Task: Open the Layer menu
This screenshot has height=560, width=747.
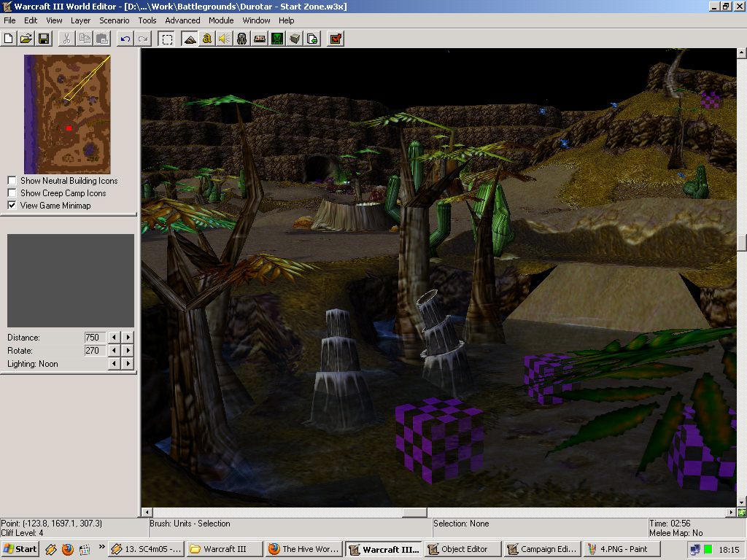Action: pos(80,20)
